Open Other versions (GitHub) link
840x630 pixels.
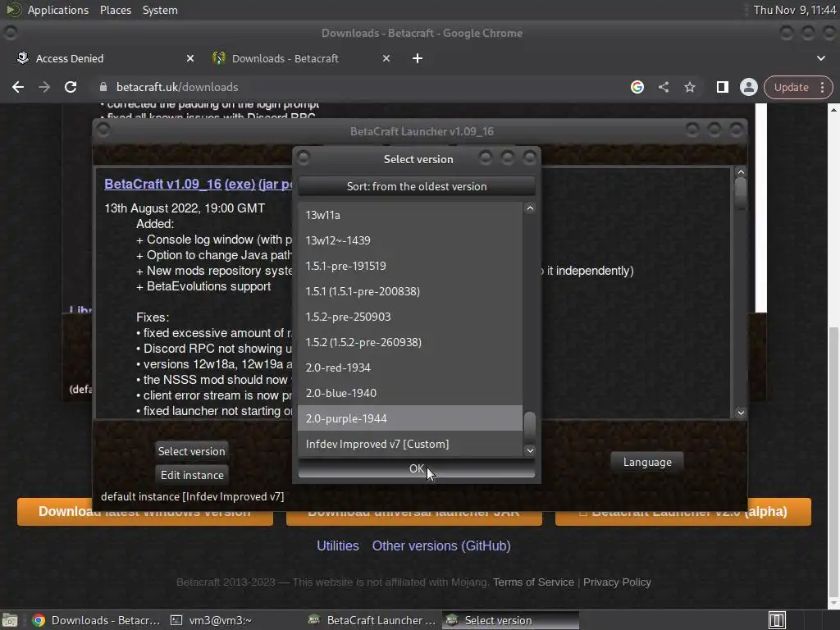(441, 546)
